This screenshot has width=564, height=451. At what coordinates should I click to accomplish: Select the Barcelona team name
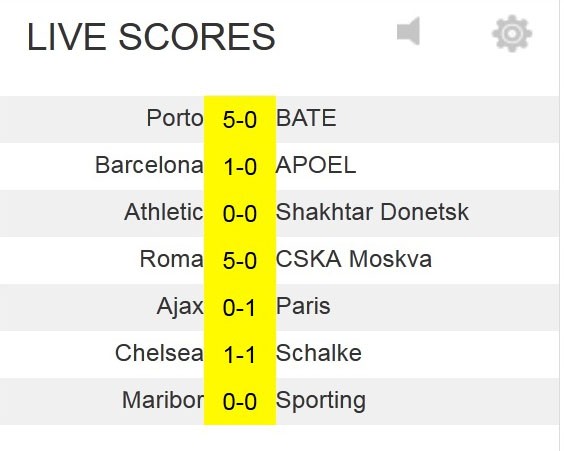[x=149, y=165]
